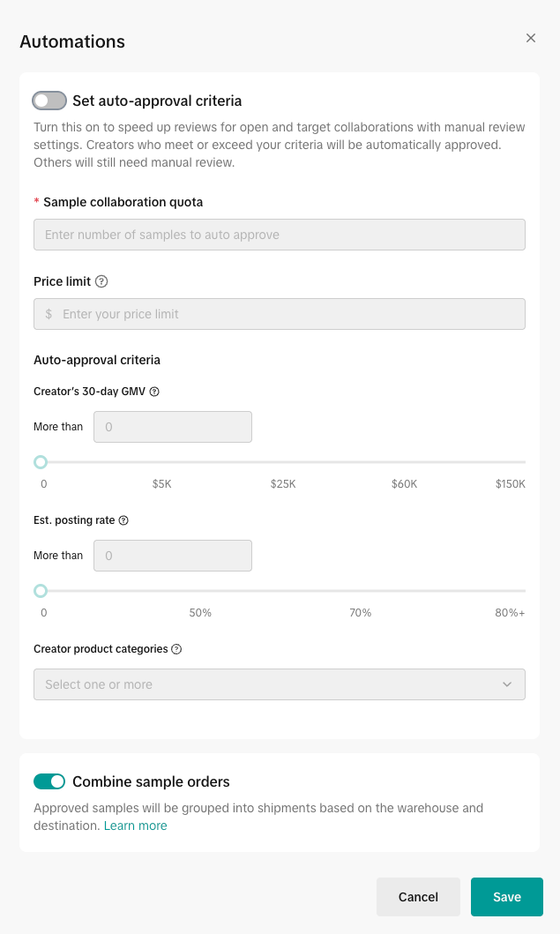This screenshot has width=560, height=934.
Task: Click the posting rate More than input box
Action: coord(173,556)
